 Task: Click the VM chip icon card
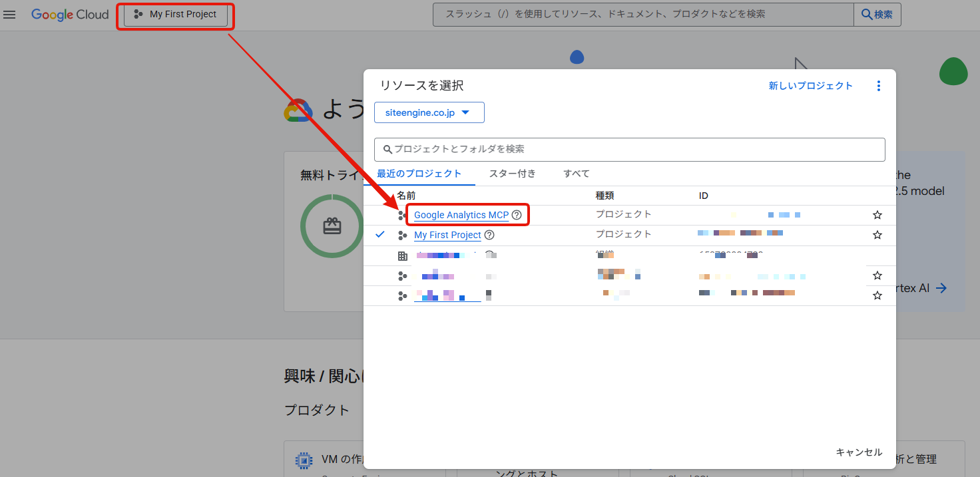304,460
